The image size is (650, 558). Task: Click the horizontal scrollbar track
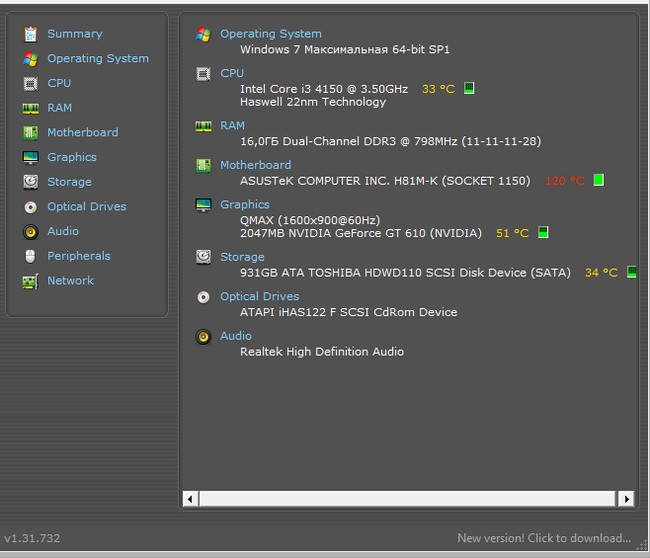pyautogui.click(x=408, y=499)
